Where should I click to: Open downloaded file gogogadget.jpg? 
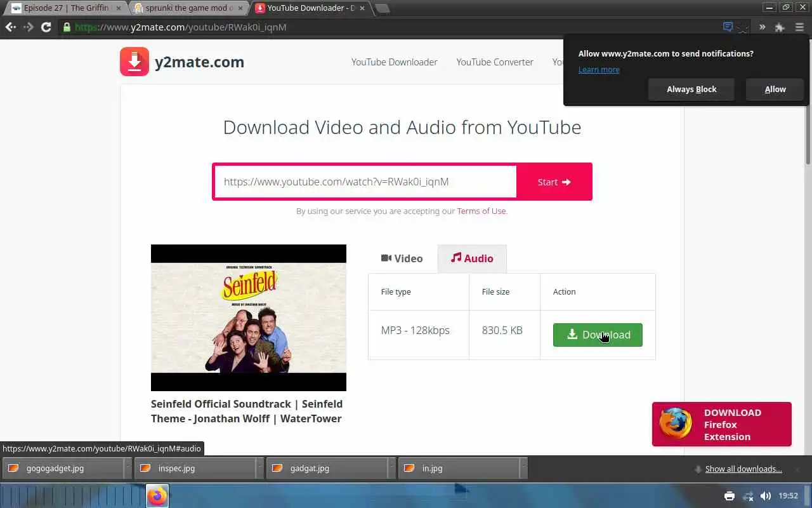[x=63, y=468]
